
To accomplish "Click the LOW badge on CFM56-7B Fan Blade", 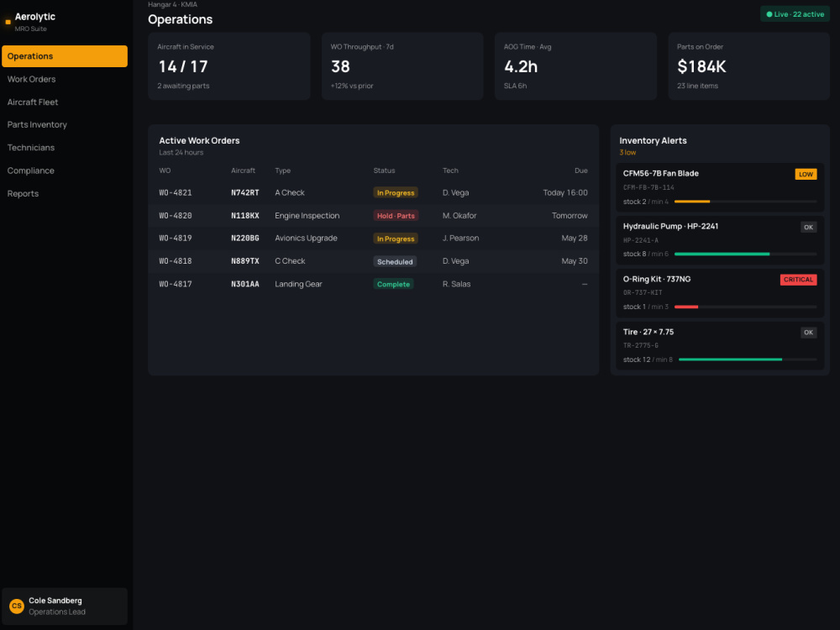I will pos(806,174).
